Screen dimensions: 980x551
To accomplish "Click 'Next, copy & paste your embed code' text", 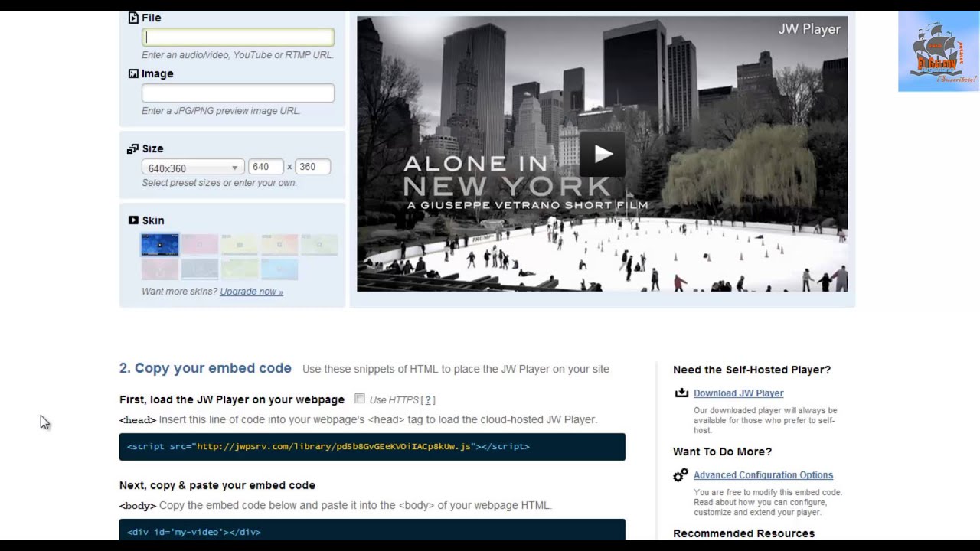I will click(217, 485).
